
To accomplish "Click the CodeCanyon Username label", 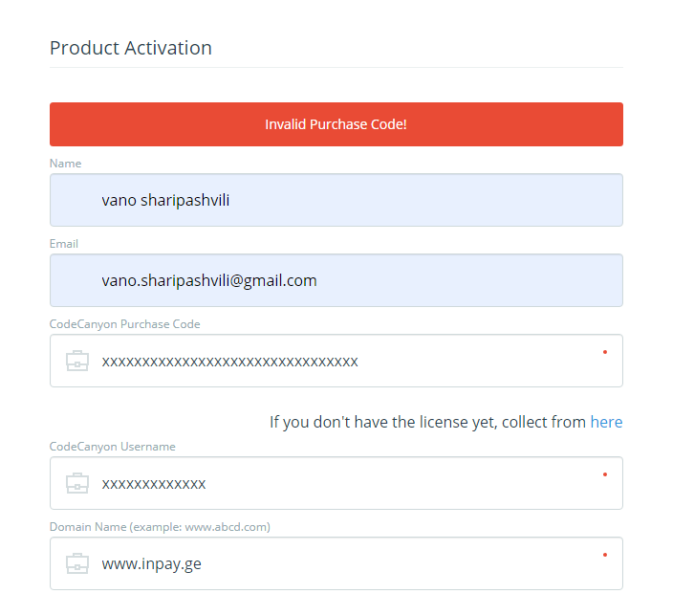I will click(112, 447).
